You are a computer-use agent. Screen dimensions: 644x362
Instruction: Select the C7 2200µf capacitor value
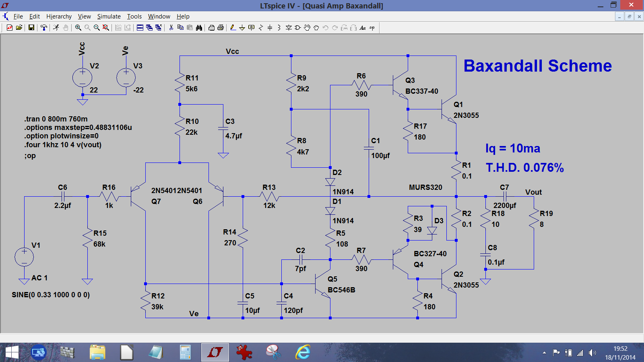click(505, 206)
